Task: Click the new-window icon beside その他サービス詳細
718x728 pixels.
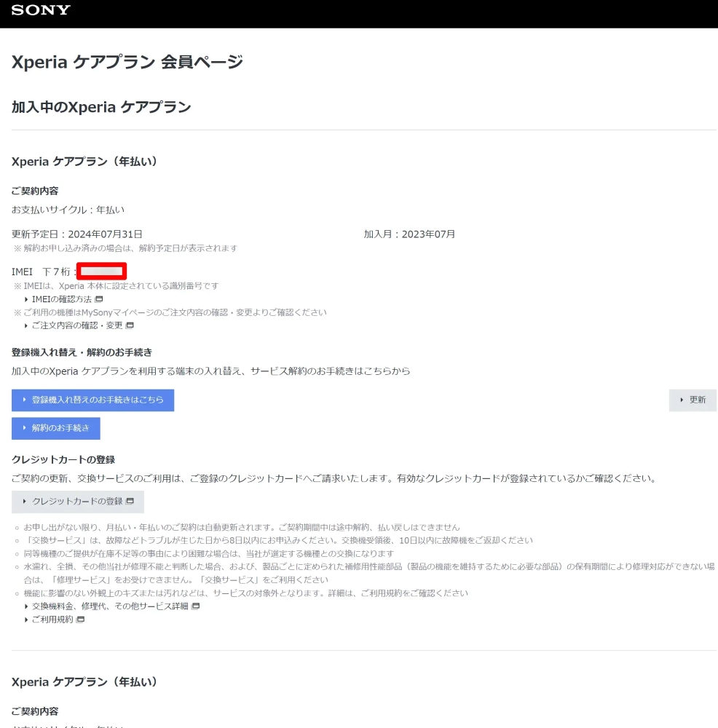Action: (196, 606)
